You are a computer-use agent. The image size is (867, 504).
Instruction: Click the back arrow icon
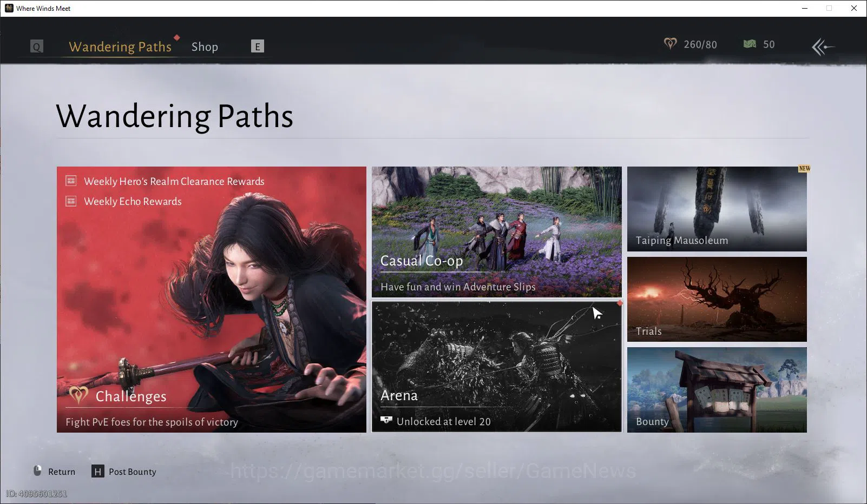click(823, 47)
